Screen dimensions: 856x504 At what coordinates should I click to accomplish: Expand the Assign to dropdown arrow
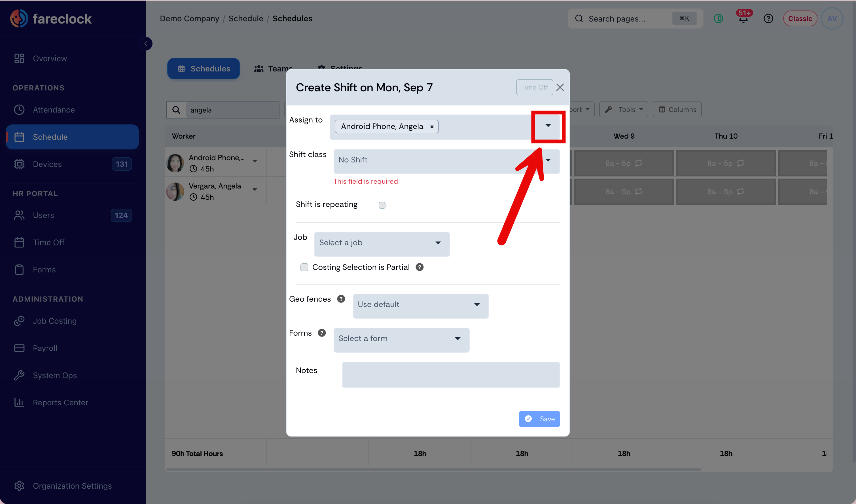548,126
